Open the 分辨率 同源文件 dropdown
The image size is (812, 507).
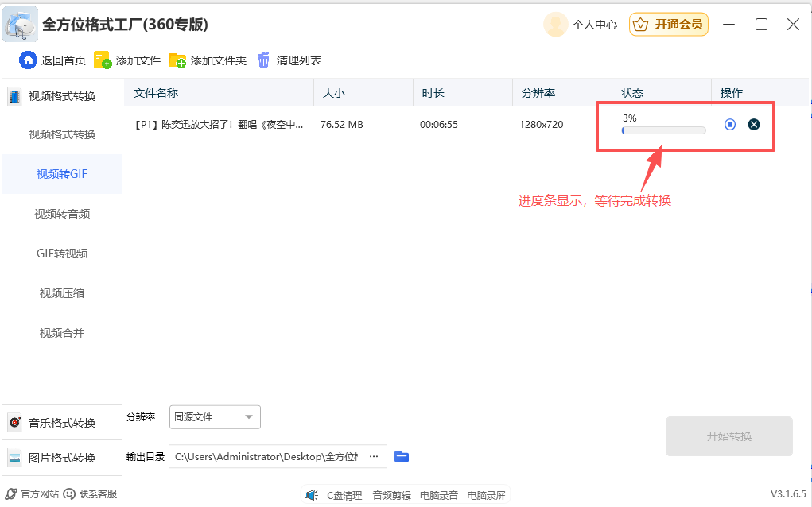pyautogui.click(x=215, y=416)
